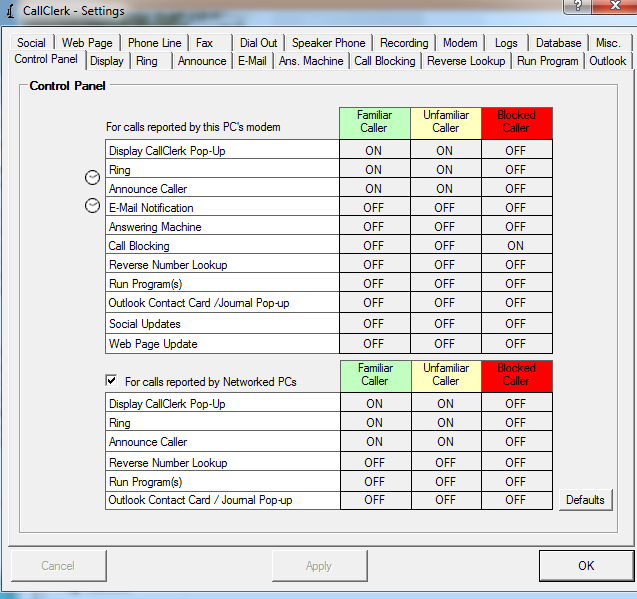This screenshot has height=599, width=637.
Task: Select the Logs tab
Action: click(506, 43)
